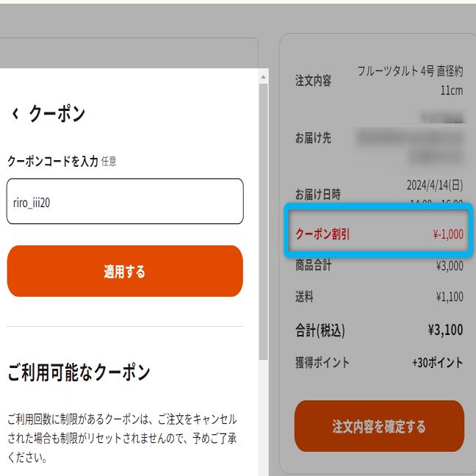Click the 送料 label

[x=304, y=297]
